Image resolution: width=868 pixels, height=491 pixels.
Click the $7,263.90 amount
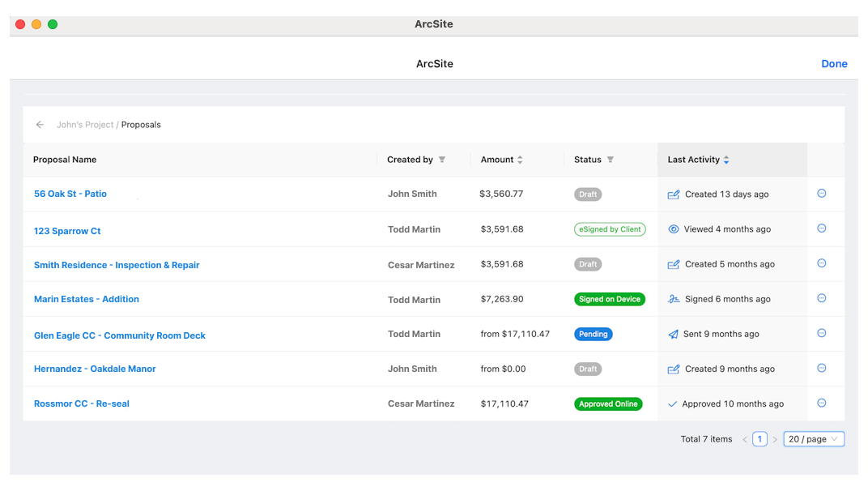pos(502,299)
